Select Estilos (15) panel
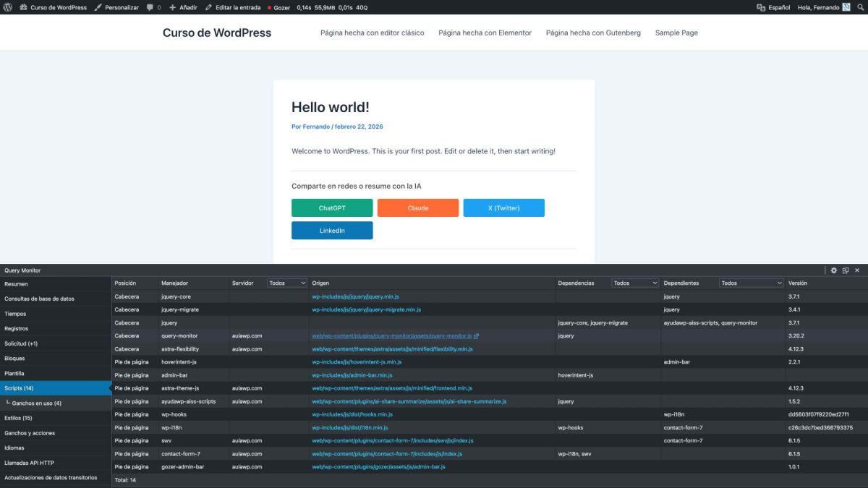868x488 pixels. pyautogui.click(x=56, y=418)
